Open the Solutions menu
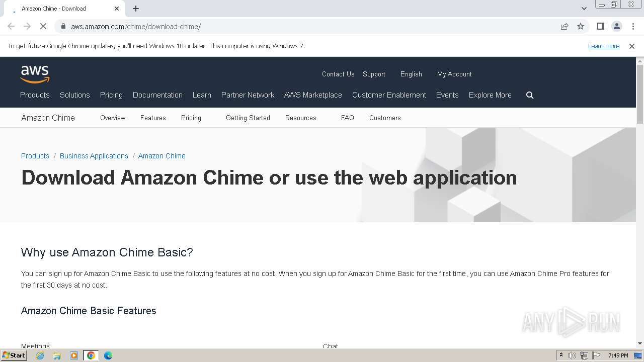Screen dimensions: 644x362 pos(74,95)
